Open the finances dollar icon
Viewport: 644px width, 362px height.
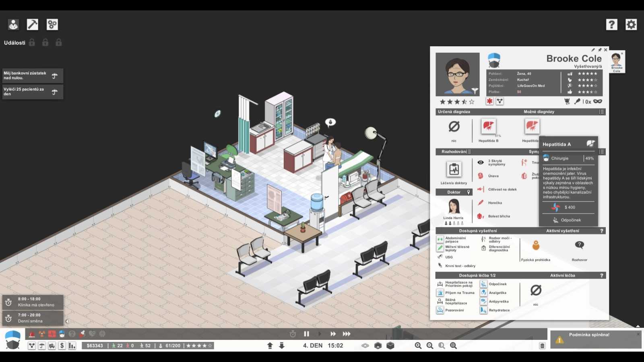tap(62, 346)
